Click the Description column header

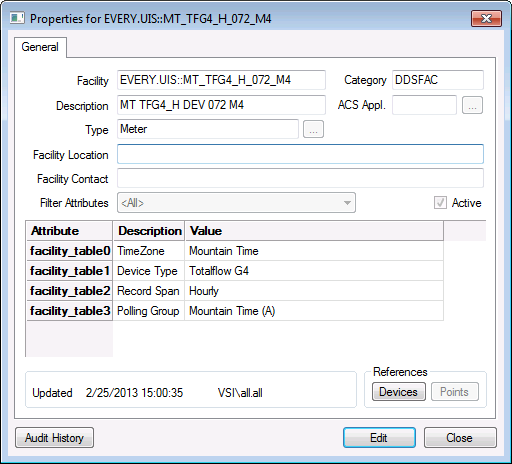(x=149, y=231)
